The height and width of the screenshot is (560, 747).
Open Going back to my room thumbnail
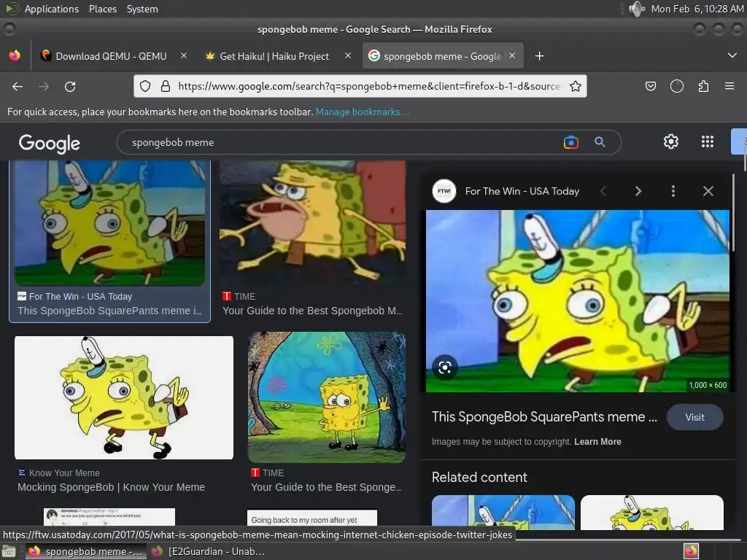(312, 518)
